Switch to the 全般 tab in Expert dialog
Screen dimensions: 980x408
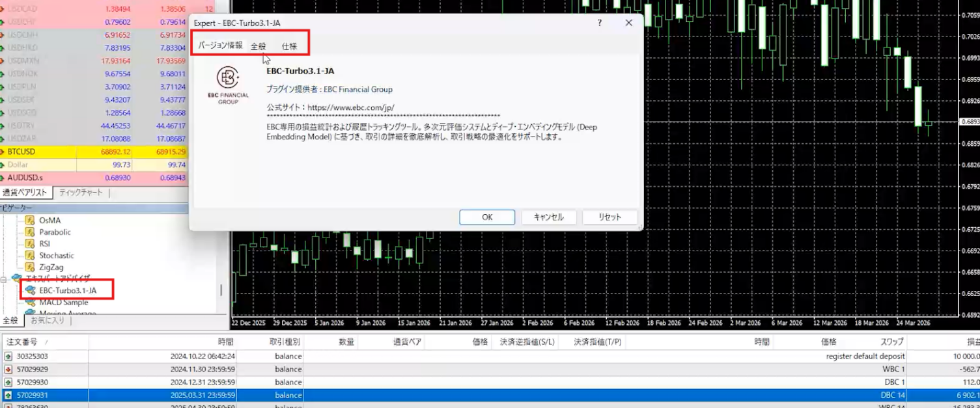(259, 46)
